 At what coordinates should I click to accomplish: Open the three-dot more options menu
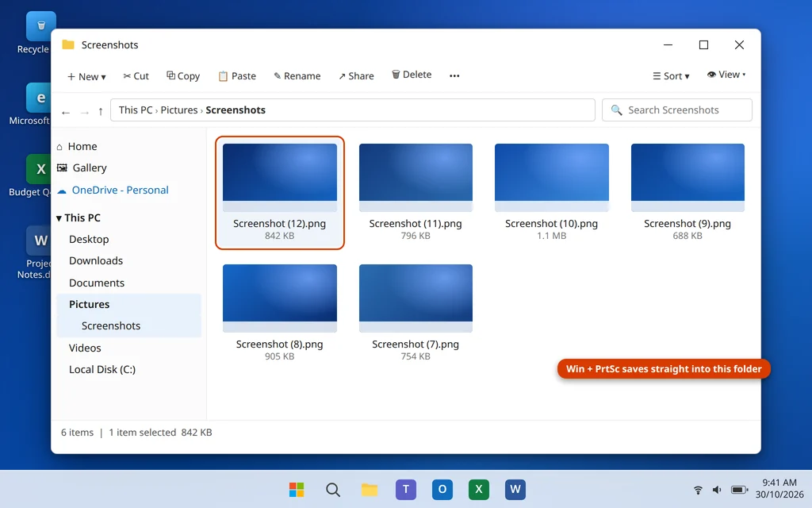454,75
